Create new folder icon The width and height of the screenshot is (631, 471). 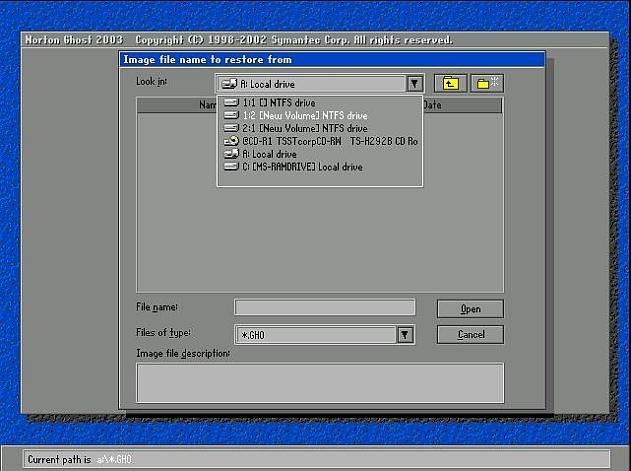(x=487, y=83)
